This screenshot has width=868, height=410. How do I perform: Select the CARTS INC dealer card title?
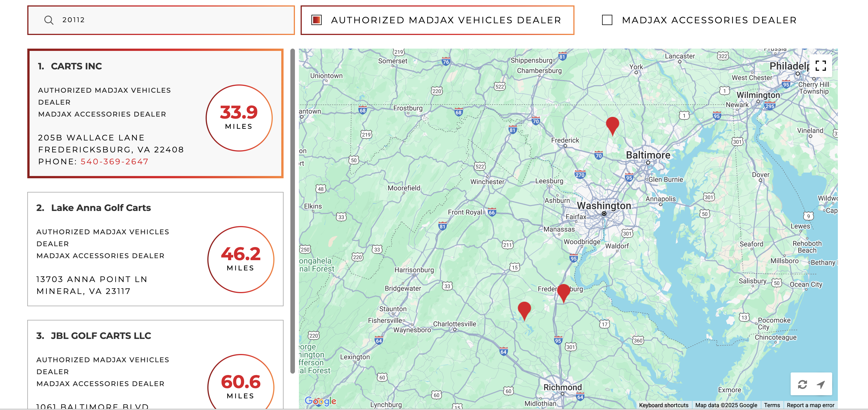click(76, 66)
